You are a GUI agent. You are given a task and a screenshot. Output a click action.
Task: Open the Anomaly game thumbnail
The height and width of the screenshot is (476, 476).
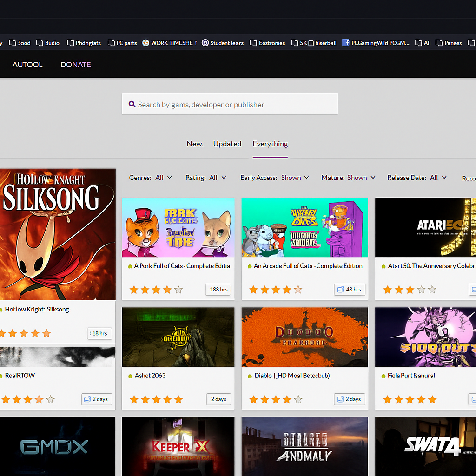305,446
